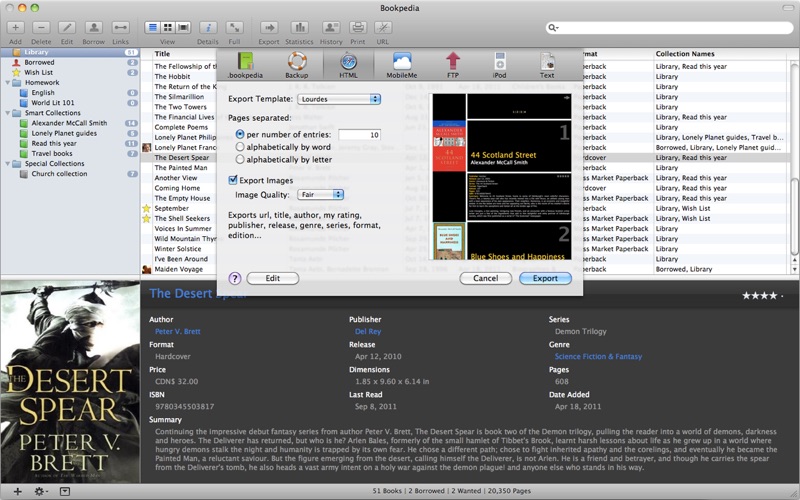800x500 pixels.
Task: Click the Add book toolbar icon
Action: [x=15, y=27]
